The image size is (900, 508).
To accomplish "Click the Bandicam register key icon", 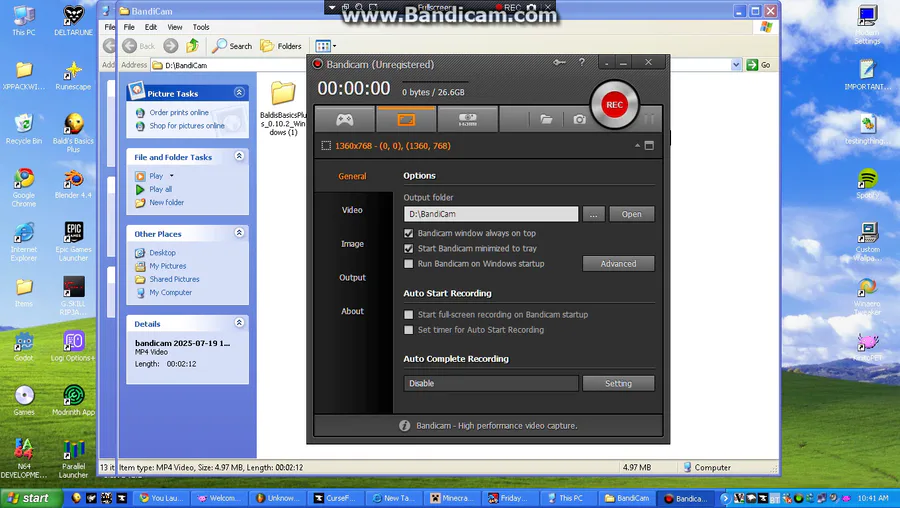I will (x=559, y=62).
